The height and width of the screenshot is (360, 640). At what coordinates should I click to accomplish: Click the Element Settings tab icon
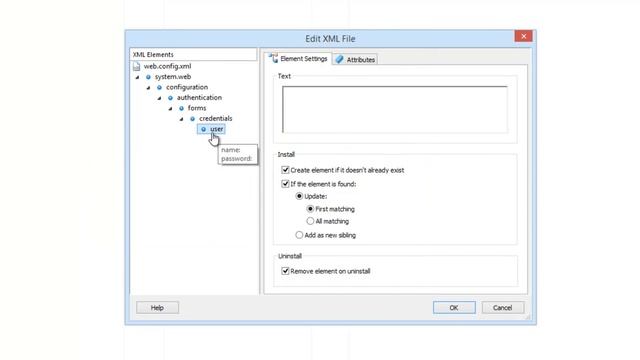click(273, 58)
